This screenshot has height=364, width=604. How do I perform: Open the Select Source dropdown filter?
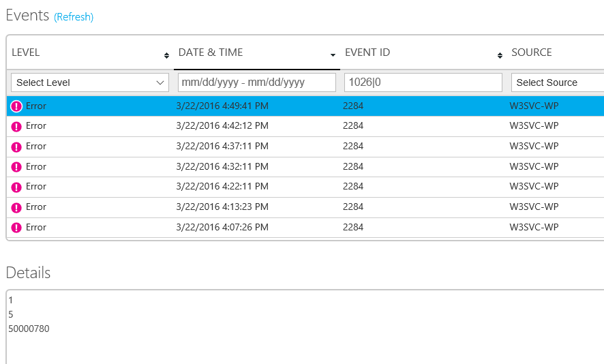tap(556, 82)
